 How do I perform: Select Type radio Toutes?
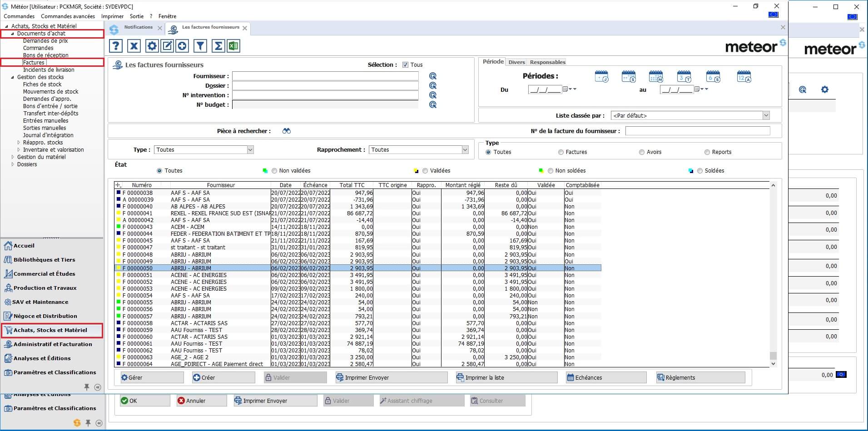[488, 152]
